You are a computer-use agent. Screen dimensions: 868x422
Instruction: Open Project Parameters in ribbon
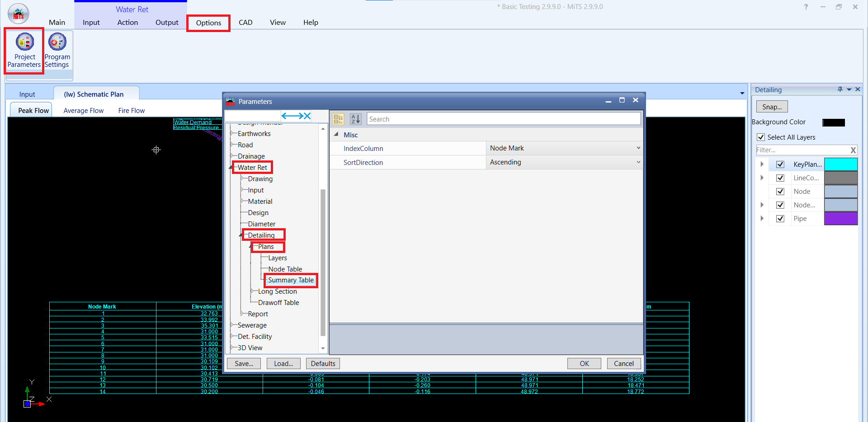click(24, 51)
